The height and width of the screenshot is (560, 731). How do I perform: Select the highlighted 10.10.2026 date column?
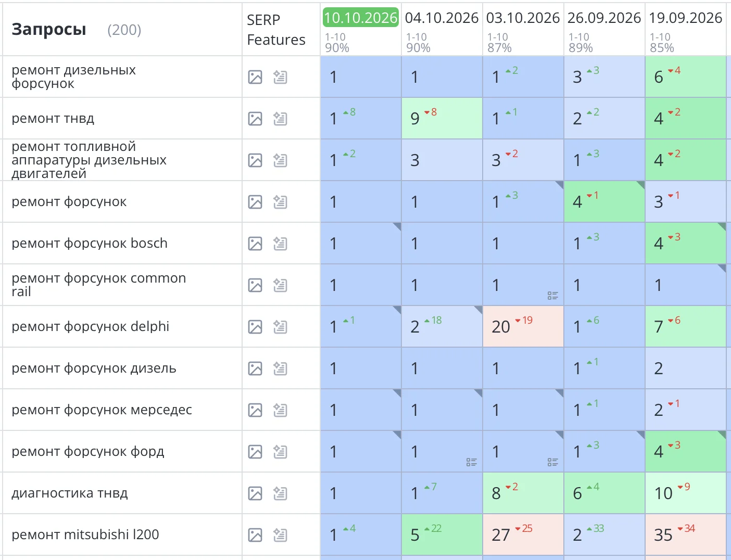point(361,18)
